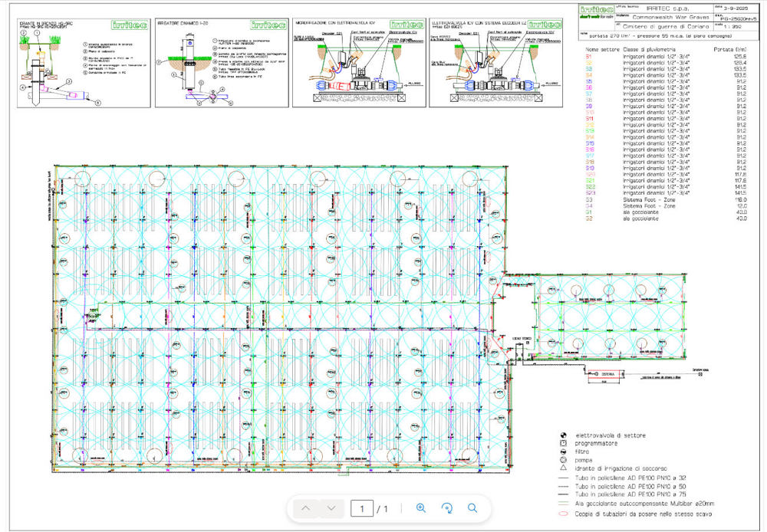Viewport: 767px width, 532px height.
Task: Click the "filtro" legend entry
Action: 582,452
